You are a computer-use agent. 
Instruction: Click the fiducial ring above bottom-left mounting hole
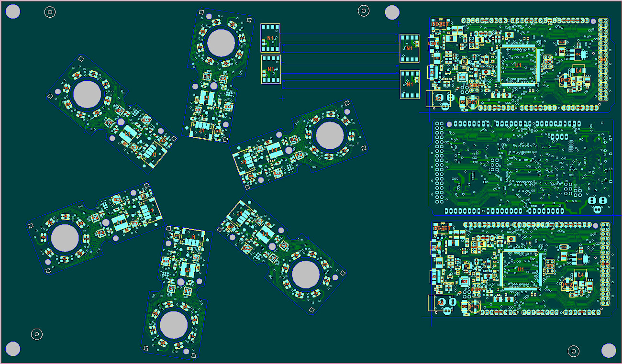click(36, 334)
